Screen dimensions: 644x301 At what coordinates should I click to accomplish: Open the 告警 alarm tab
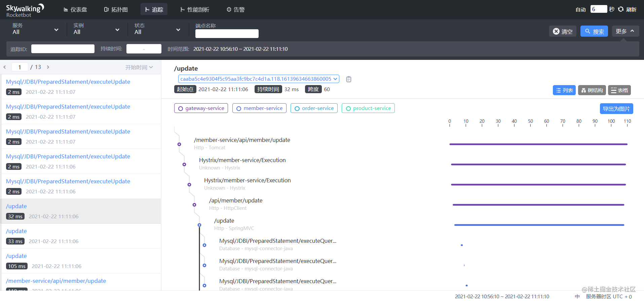pos(236,9)
